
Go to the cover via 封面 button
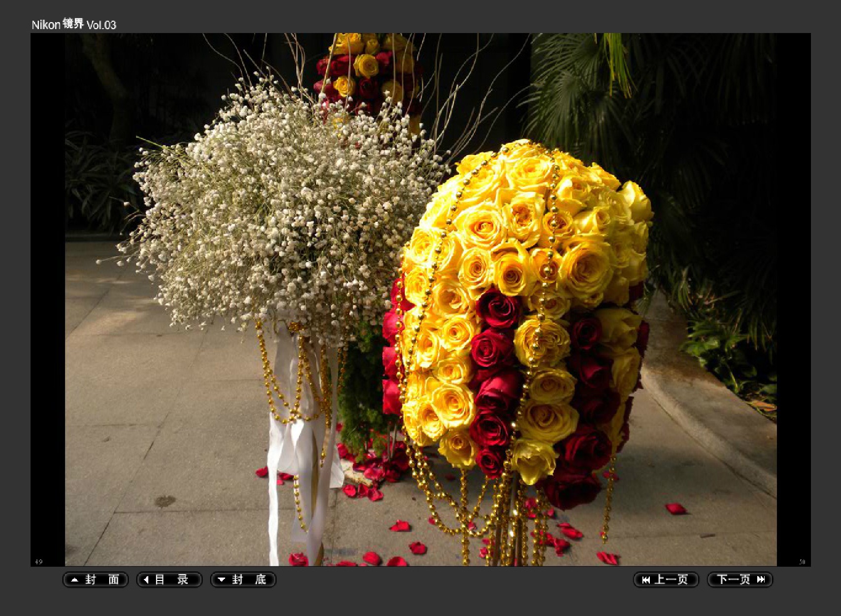[96, 580]
